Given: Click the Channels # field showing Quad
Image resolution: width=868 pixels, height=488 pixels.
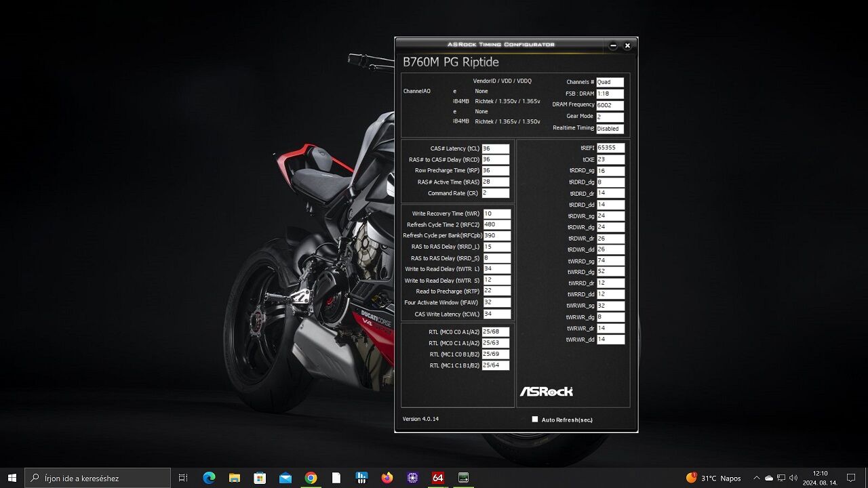Looking at the screenshot, I should [610, 82].
